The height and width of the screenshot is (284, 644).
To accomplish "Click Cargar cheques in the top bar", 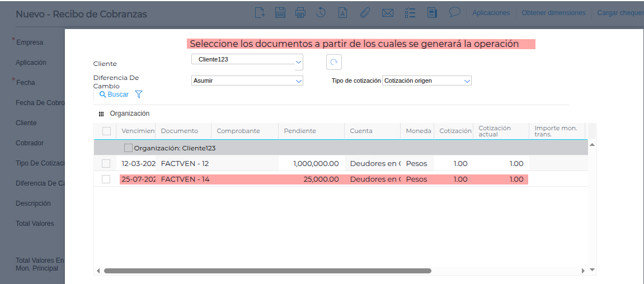I will coord(620,13).
